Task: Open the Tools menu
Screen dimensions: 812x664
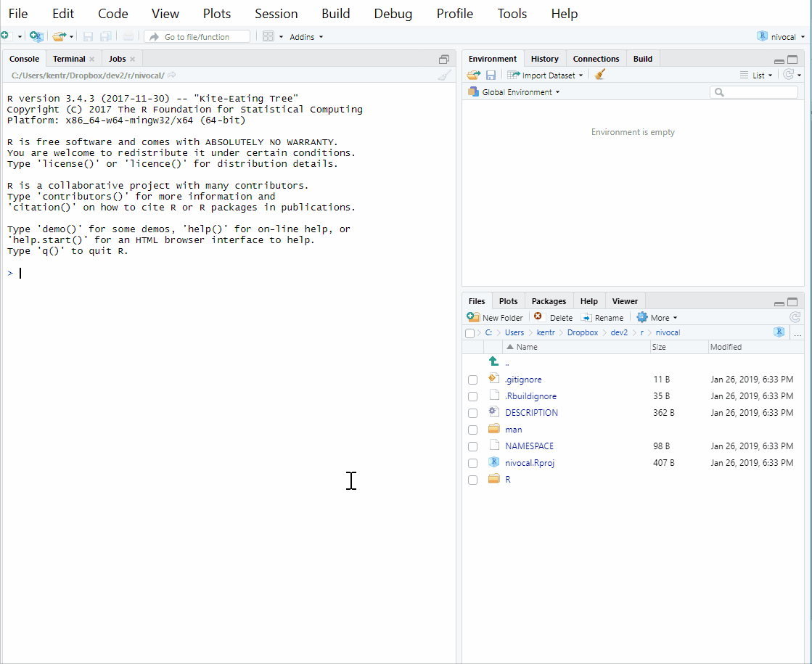Action: (512, 14)
